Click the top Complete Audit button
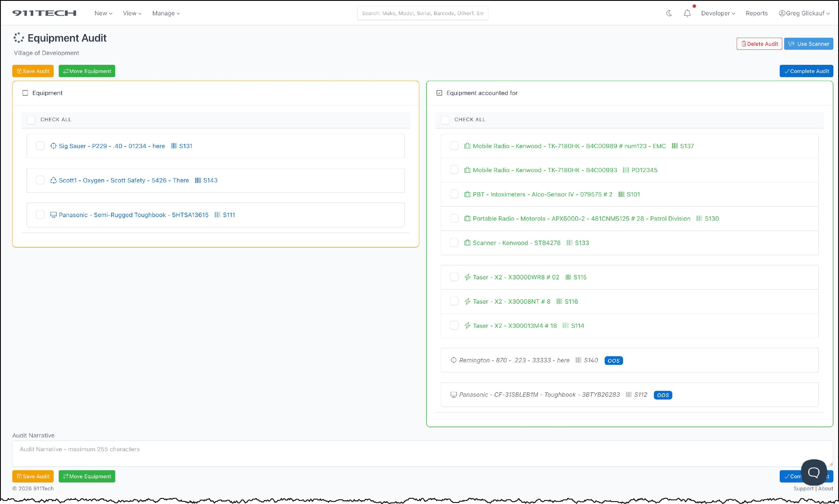This screenshot has height=504, width=839. pos(806,71)
